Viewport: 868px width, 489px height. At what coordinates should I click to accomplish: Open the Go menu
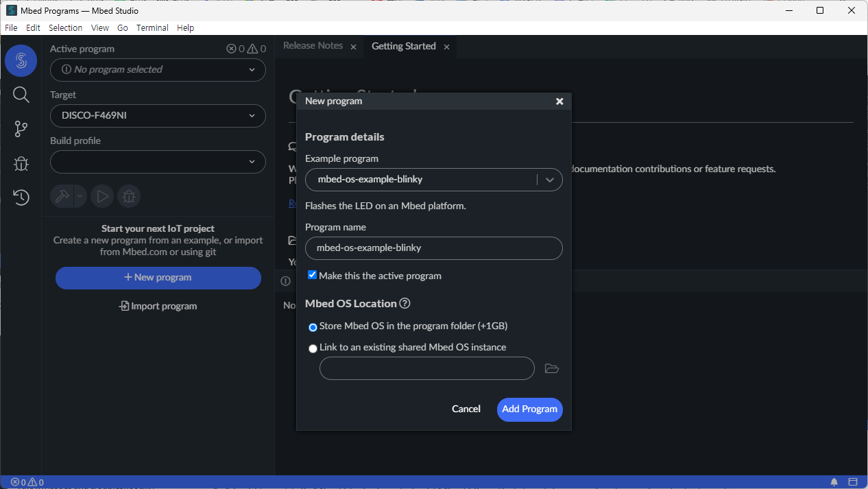click(x=123, y=28)
